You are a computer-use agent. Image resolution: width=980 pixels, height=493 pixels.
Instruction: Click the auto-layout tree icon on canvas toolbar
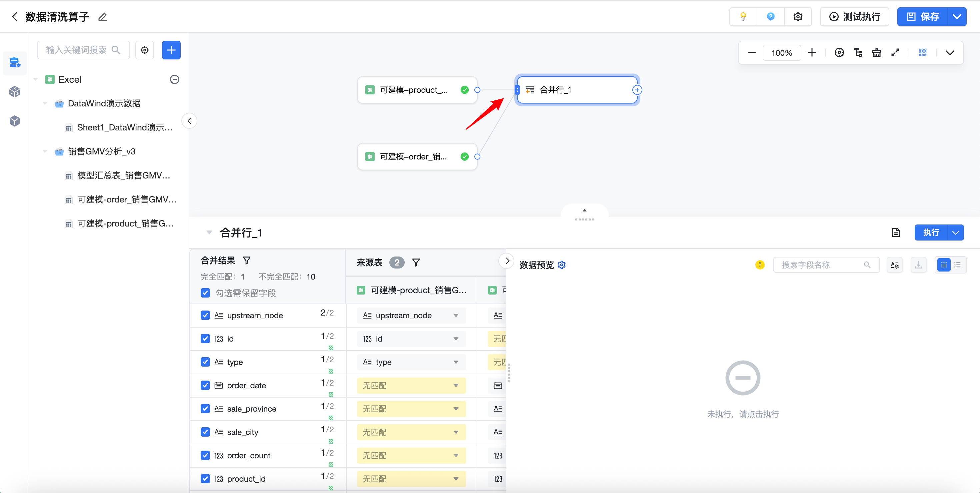[x=858, y=53]
